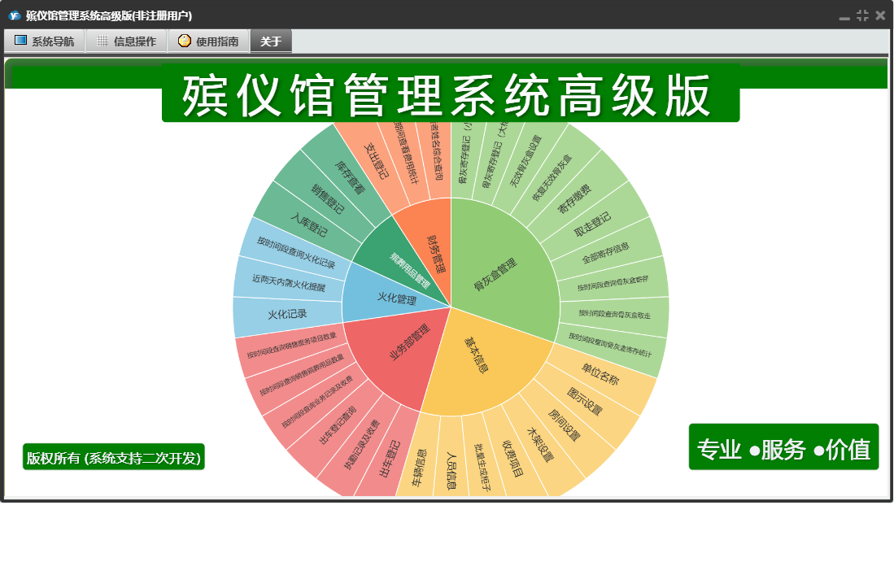
Task: Switch to the 关于 tab
Action: (271, 41)
